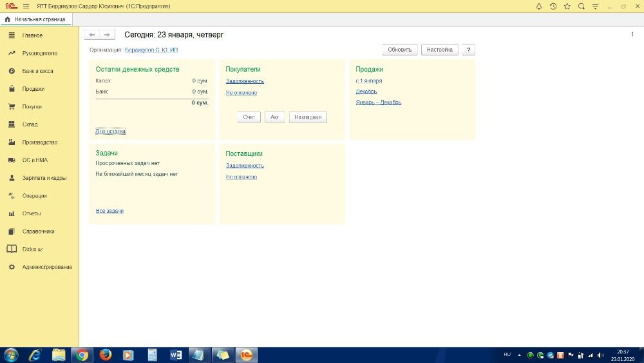
Task: Open search magnifier icon
Action: (x=581, y=6)
